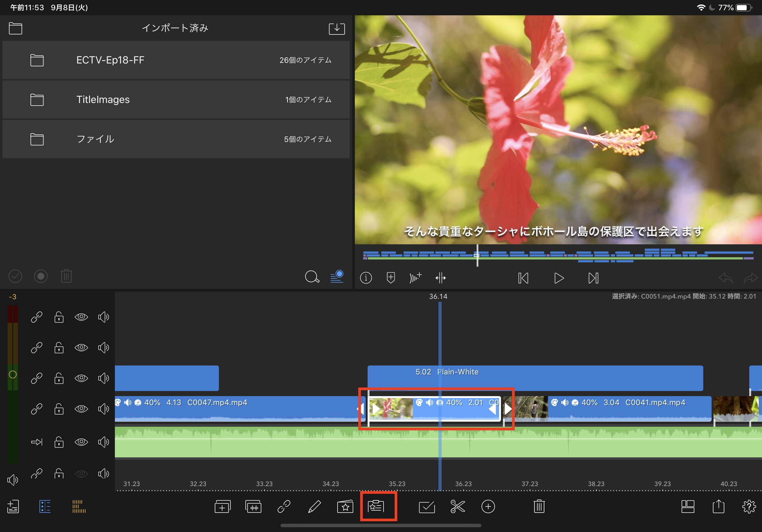Viewport: 762px width, 532px height.
Task: Open the share export icon
Action: tap(719, 506)
